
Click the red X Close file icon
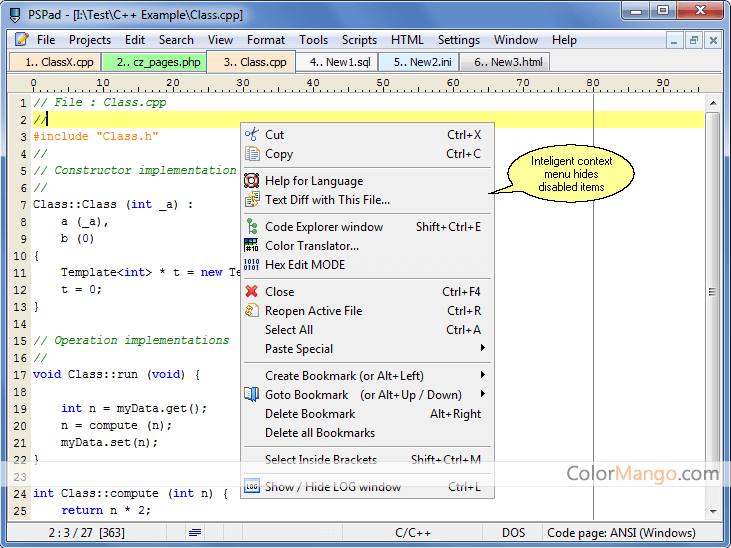[x=252, y=292]
